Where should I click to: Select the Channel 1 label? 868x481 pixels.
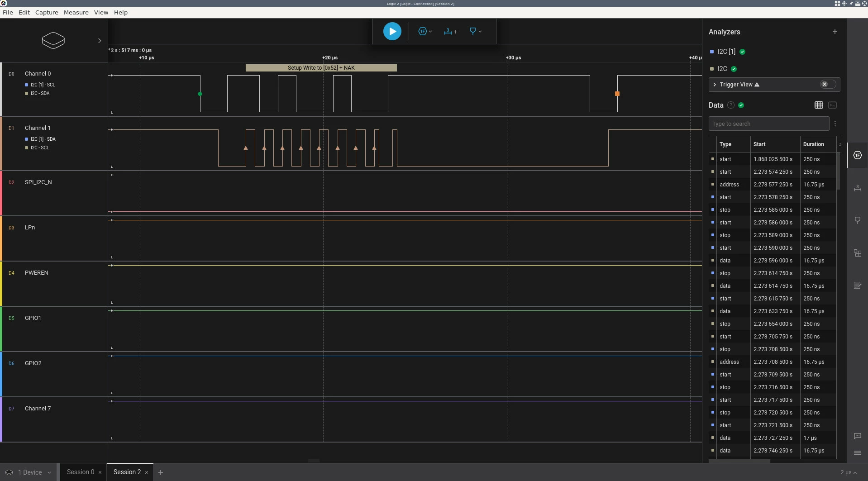38,128
